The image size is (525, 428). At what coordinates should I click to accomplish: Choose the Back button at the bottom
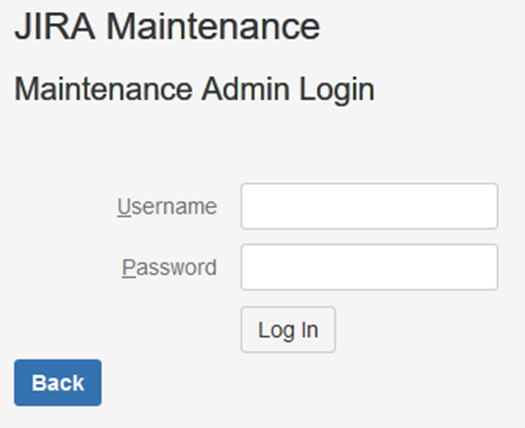58,383
